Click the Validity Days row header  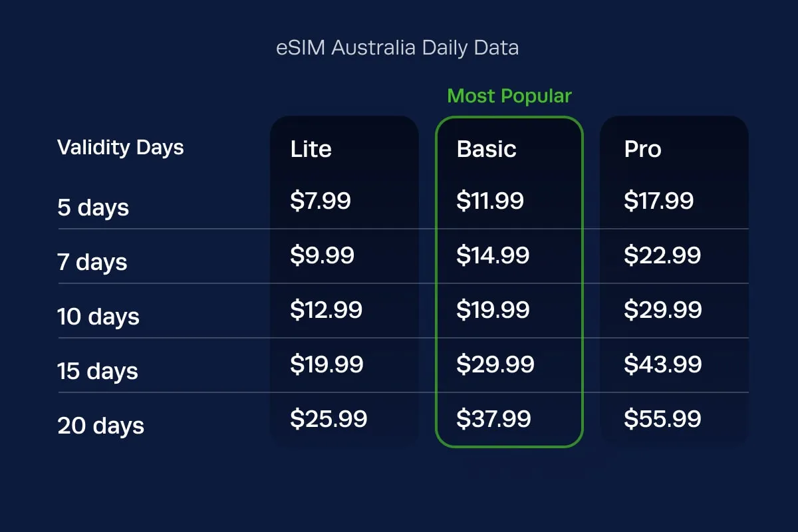[120, 148]
